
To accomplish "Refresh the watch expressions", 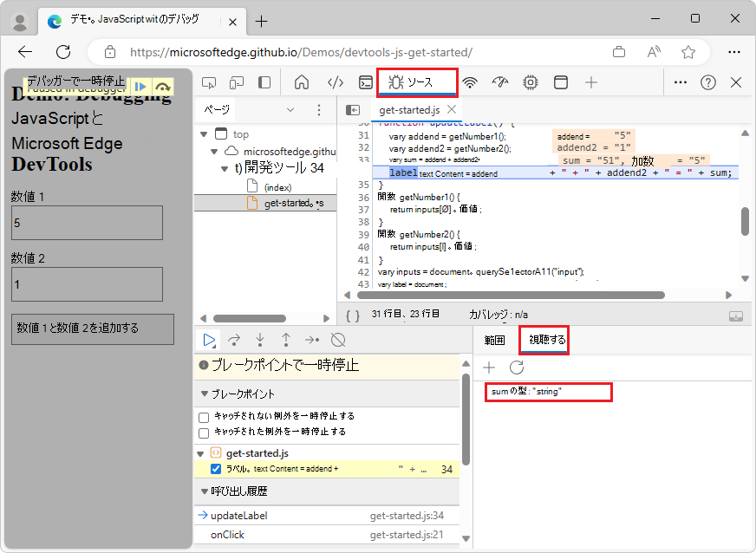I will pos(516,368).
